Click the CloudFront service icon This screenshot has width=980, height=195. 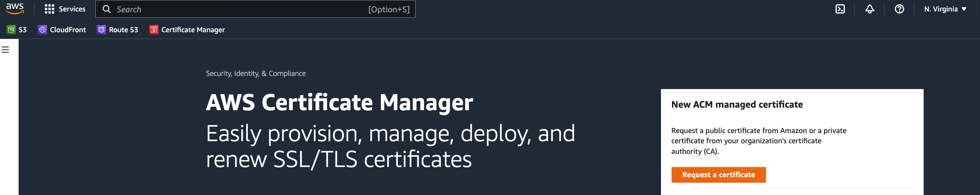tap(42, 30)
